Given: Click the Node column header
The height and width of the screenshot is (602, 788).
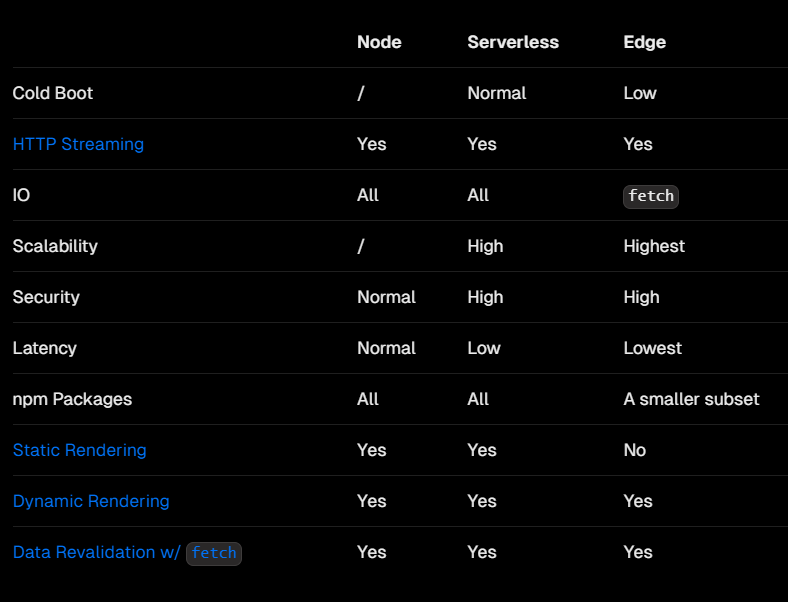Looking at the screenshot, I should [x=379, y=42].
